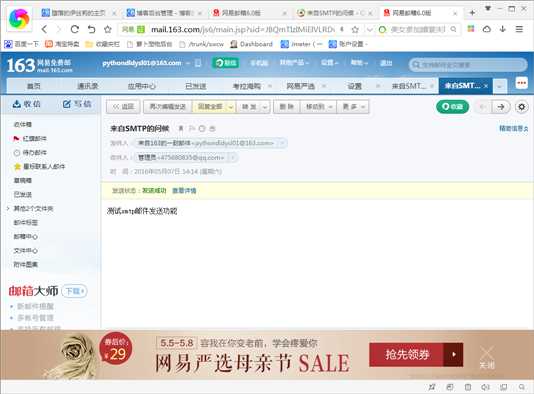Click the browser undo/restore arrow icon
This screenshot has width=534, height=394.
tap(91, 29)
